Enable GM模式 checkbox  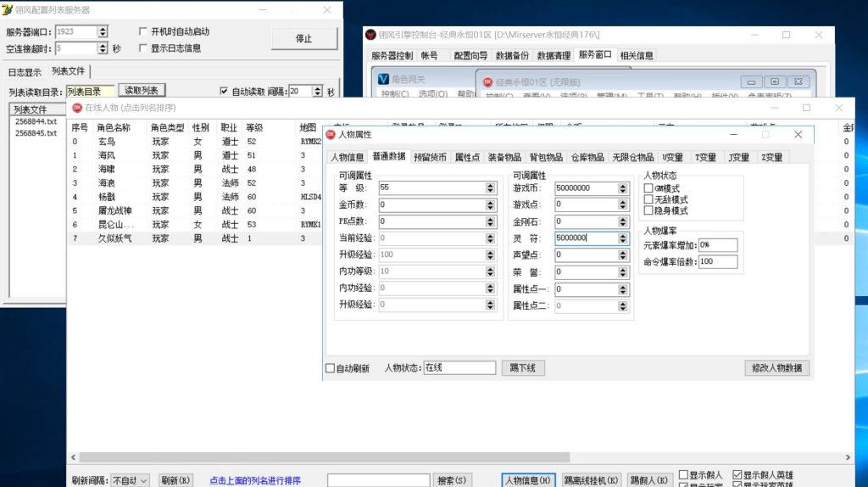click(x=648, y=188)
